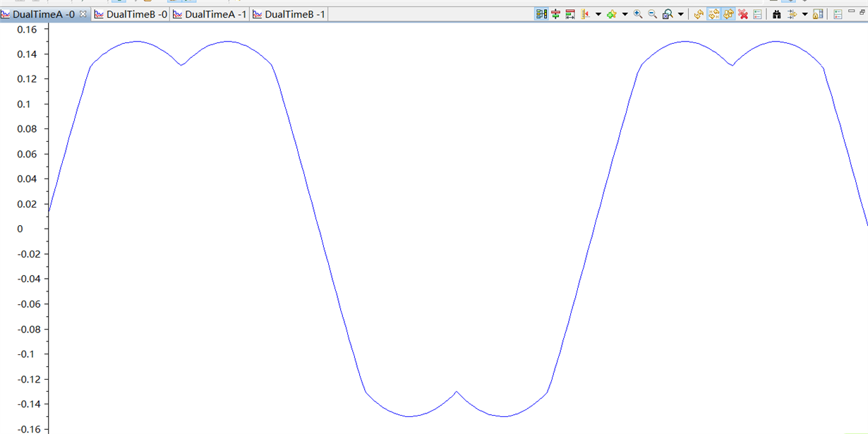Toggle the continuous refresh arrows icon

pos(728,14)
